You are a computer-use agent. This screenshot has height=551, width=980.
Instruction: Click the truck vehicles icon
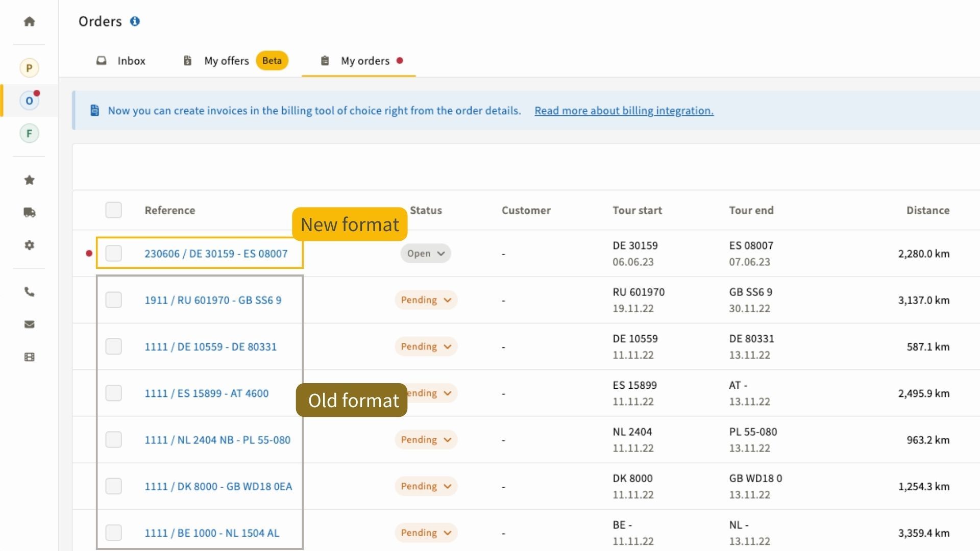[x=29, y=212]
